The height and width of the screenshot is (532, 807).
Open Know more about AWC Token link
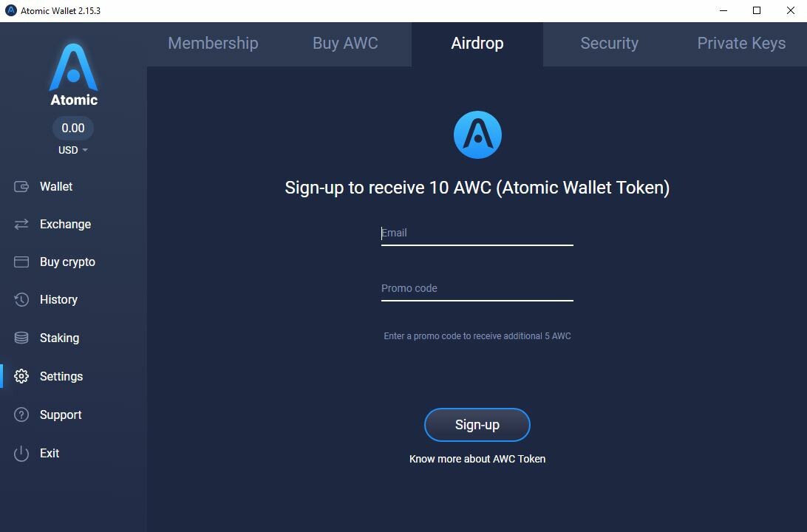click(x=477, y=459)
